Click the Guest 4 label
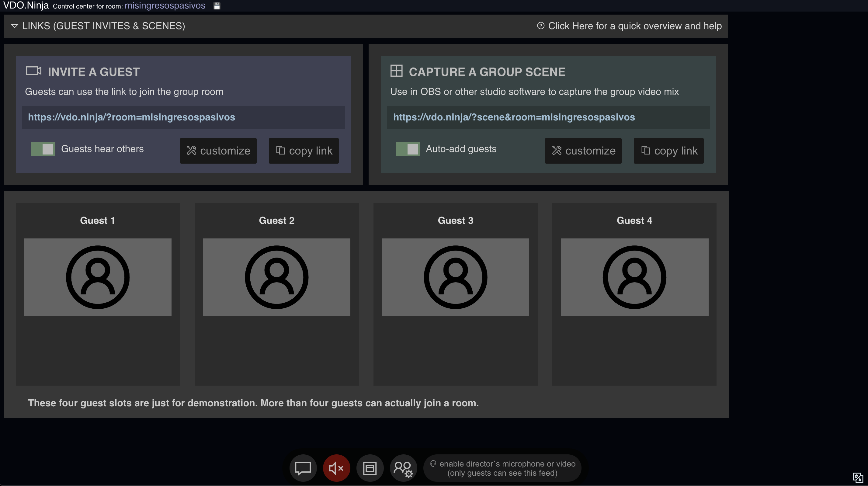Image resolution: width=868 pixels, height=486 pixels. (634, 220)
